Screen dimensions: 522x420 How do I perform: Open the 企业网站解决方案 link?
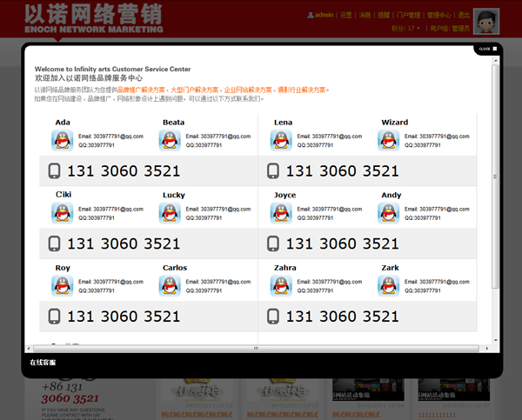pos(248,90)
